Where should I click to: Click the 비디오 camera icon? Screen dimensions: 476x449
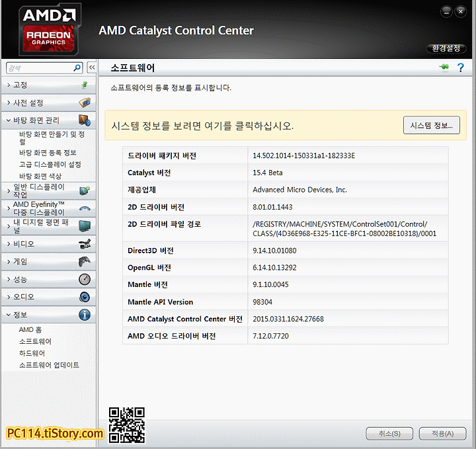[85, 244]
